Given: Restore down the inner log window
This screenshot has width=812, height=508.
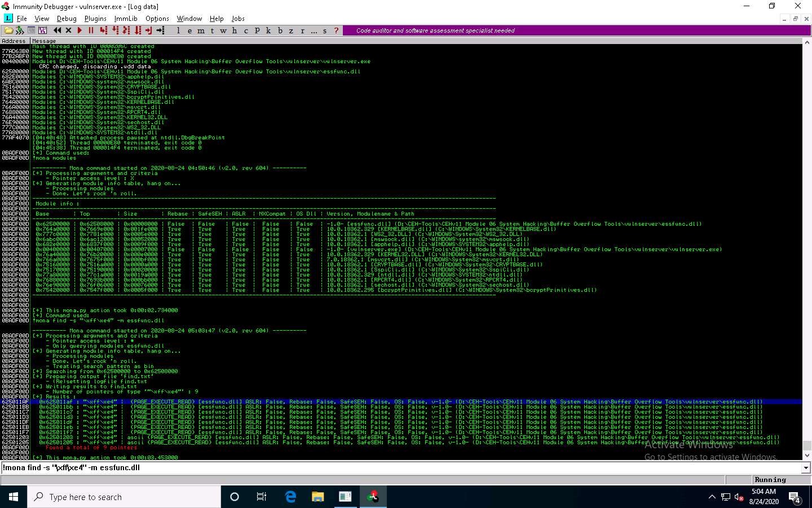Looking at the screenshot, I should coord(795,19).
